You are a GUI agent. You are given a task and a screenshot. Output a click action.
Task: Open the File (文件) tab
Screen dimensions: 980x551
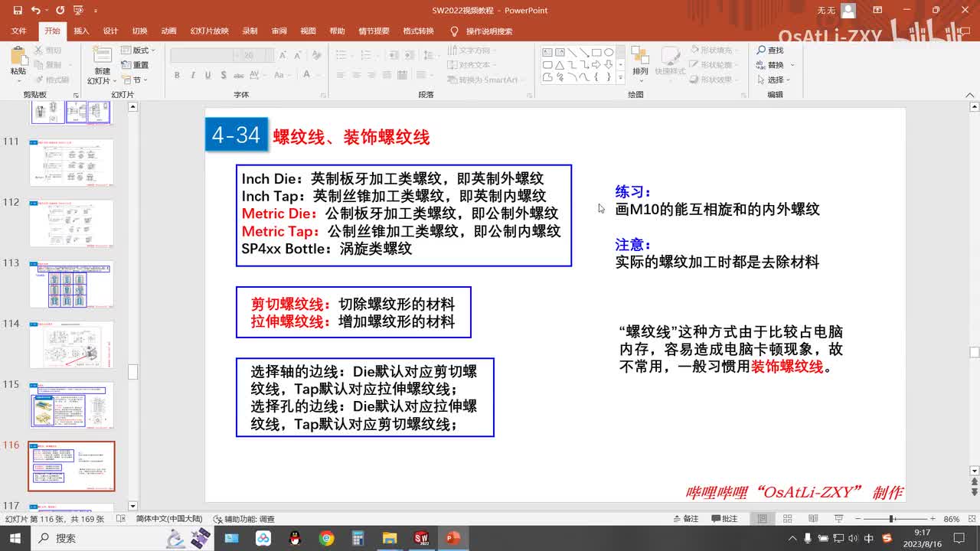[19, 31]
